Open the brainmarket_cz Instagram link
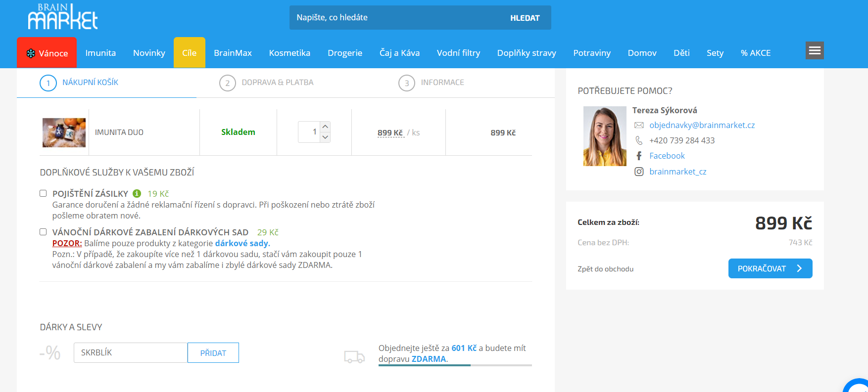This screenshot has height=392, width=868. (x=677, y=172)
